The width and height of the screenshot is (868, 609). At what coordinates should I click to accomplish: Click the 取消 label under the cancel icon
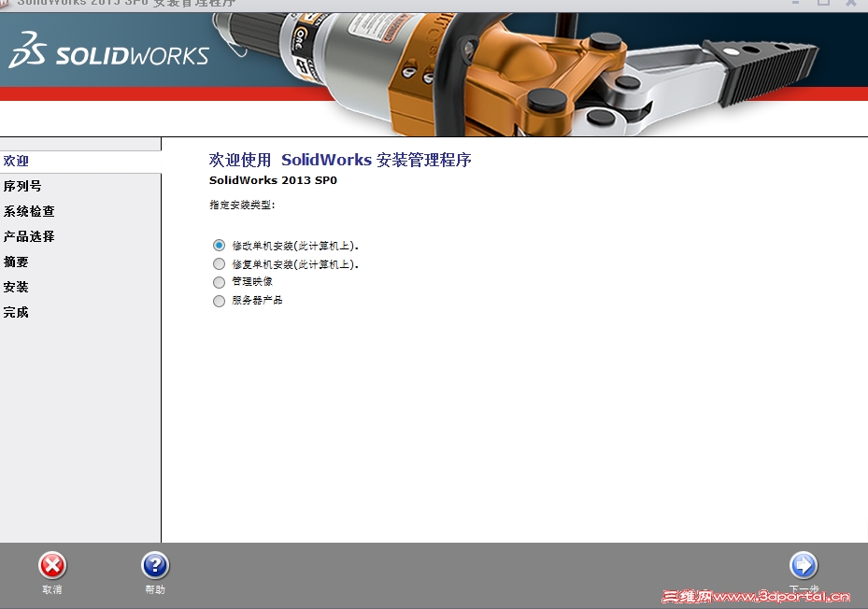coord(52,590)
